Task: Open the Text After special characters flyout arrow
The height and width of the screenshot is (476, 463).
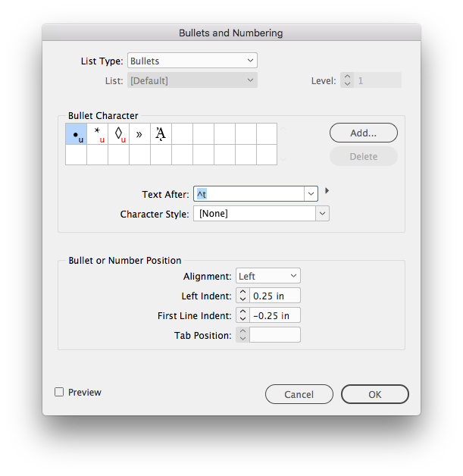Action: [x=327, y=191]
